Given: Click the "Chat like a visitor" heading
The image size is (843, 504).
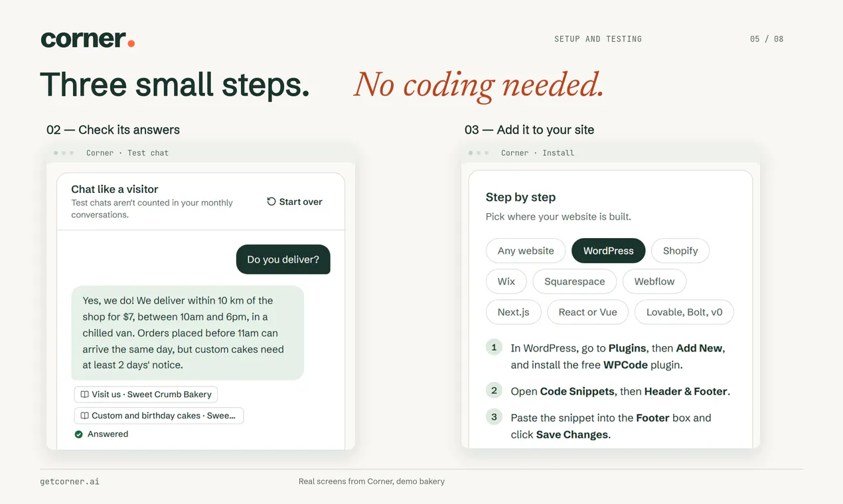Looking at the screenshot, I should [x=115, y=189].
